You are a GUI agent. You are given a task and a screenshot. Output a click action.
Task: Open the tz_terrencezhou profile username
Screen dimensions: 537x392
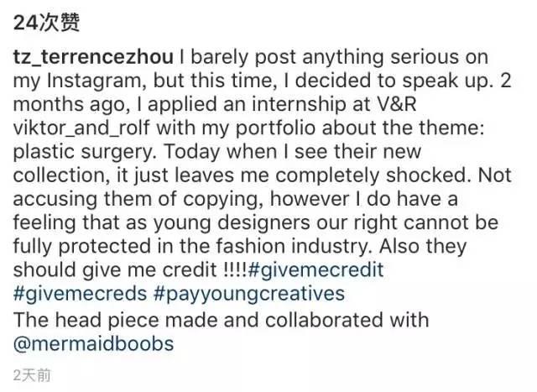point(93,57)
